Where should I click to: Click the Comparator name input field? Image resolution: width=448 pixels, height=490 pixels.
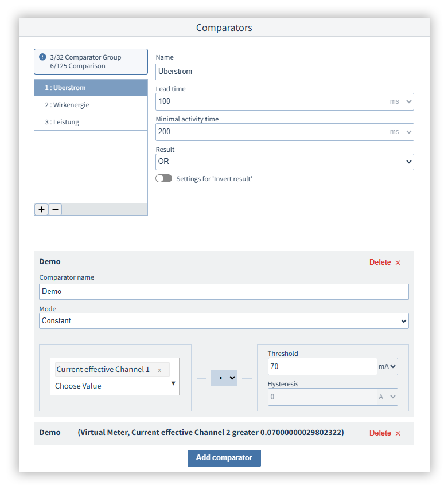pos(224,292)
